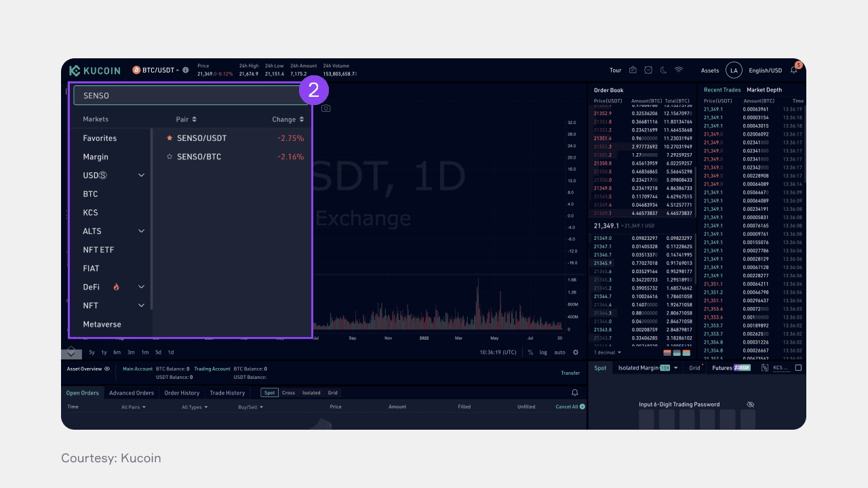The image size is (868, 488).
Task: Open chart settings gear icon
Action: point(576,352)
